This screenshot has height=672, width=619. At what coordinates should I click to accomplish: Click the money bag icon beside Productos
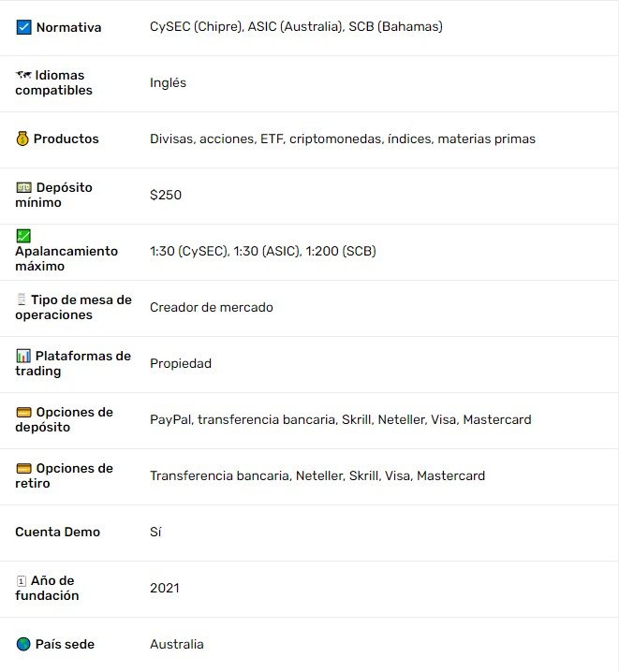(x=22, y=139)
